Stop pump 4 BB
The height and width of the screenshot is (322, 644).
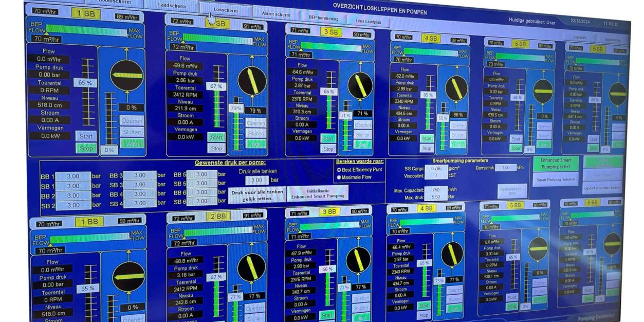pyautogui.click(x=424, y=315)
